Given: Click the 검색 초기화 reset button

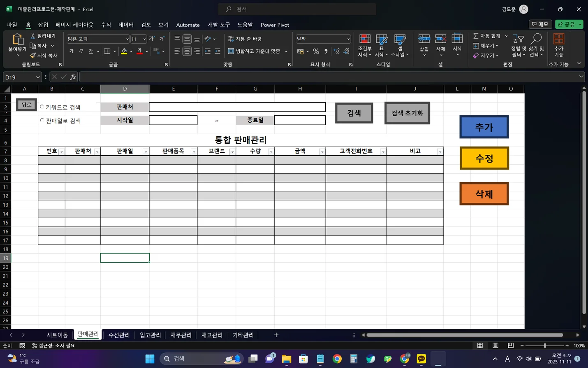Looking at the screenshot, I should 407,113.
